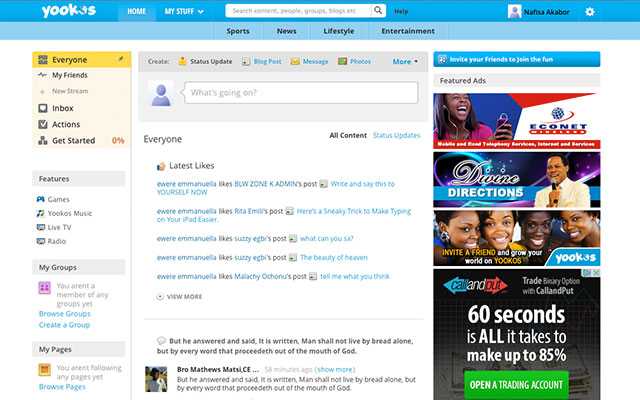Click the Message envelope icon
The height and width of the screenshot is (400, 640).
pyautogui.click(x=295, y=61)
